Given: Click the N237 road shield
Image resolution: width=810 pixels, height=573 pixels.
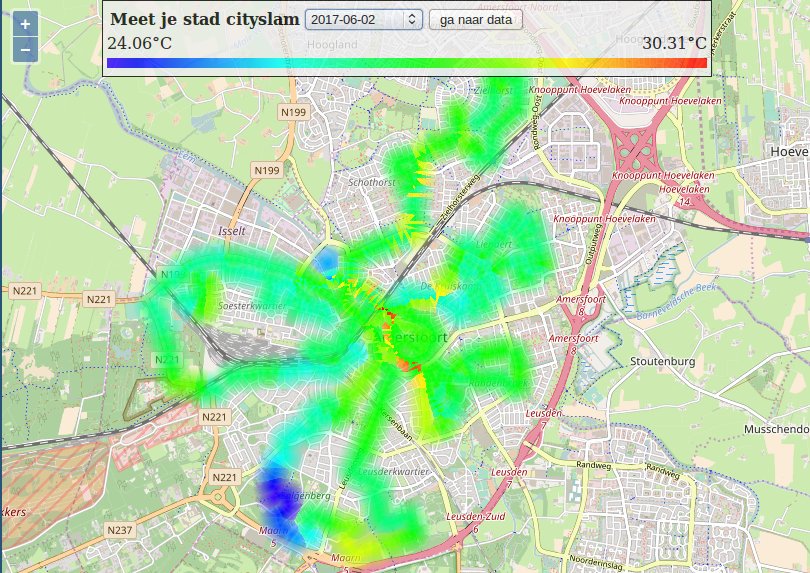Looking at the screenshot, I should [x=119, y=530].
